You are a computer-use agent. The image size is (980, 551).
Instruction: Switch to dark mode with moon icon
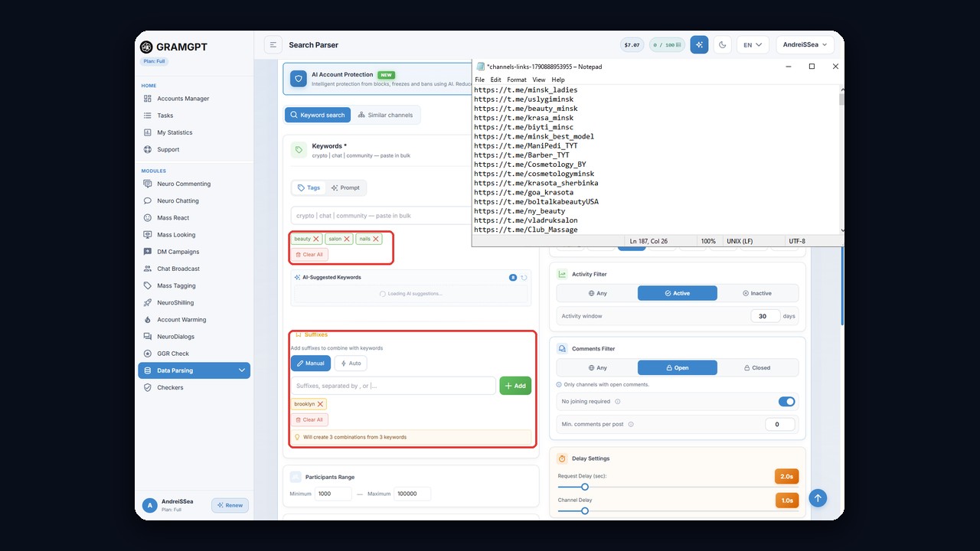(722, 45)
